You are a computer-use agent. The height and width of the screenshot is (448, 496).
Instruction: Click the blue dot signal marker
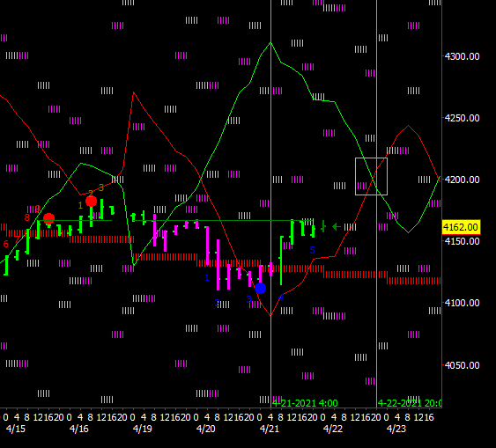[261, 289]
